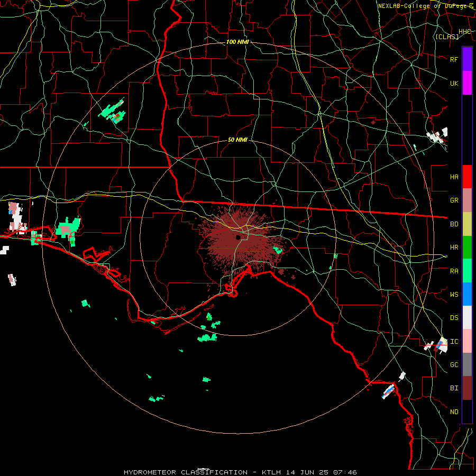Pick the light green RA legend swatch
This screenshot has height=476, width=476.
pos(467,271)
